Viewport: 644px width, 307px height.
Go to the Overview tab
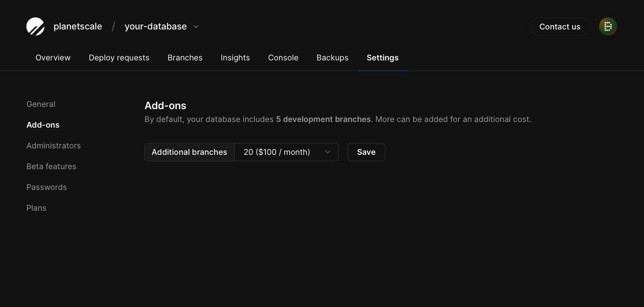pyautogui.click(x=53, y=58)
